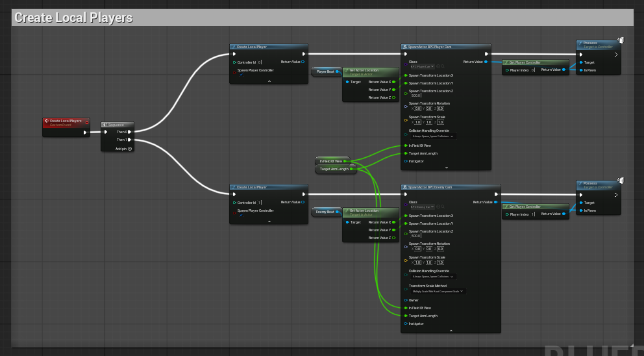This screenshot has height=356, width=644.
Task: Click the Enemy Boat variable output pin
Action: 337,212
